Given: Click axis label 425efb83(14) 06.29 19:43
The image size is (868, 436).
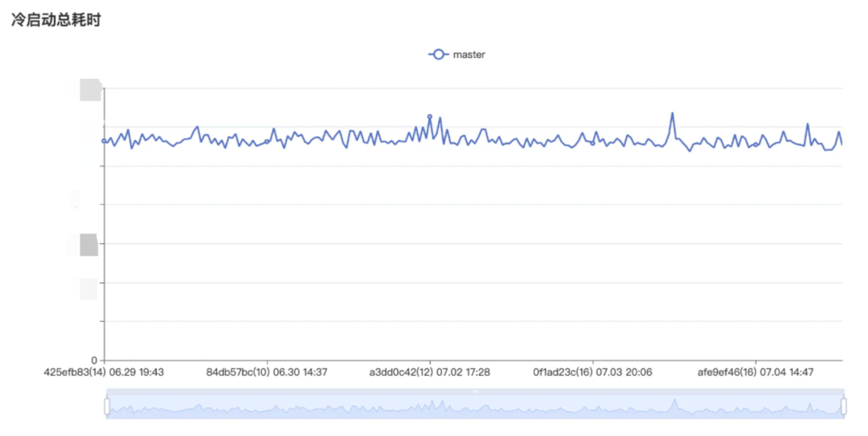Looking at the screenshot, I should coord(104,372).
